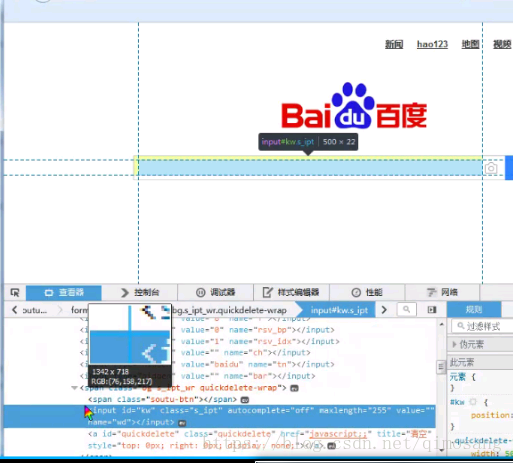513x463 pixels.
Task: Open the 视频 video link
Action: pos(502,44)
